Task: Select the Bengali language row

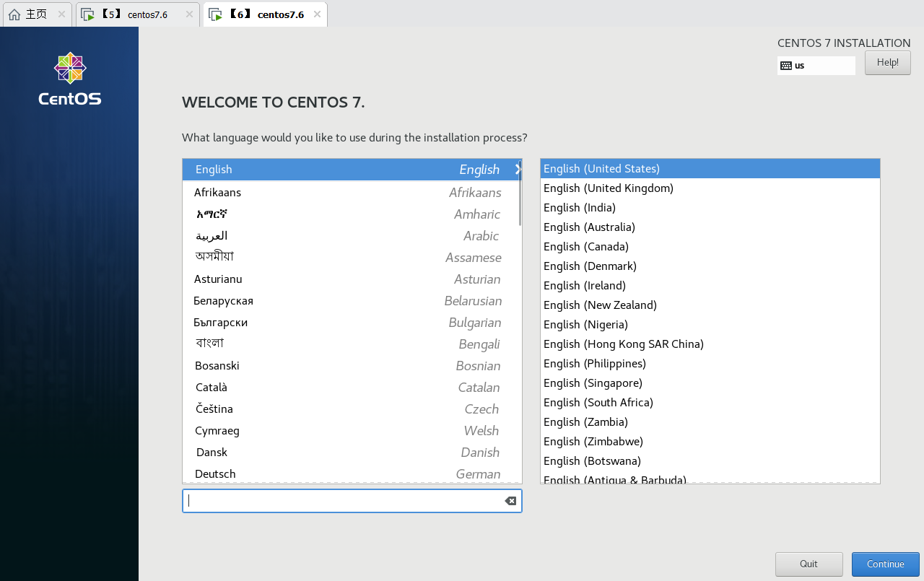Action: click(352, 344)
